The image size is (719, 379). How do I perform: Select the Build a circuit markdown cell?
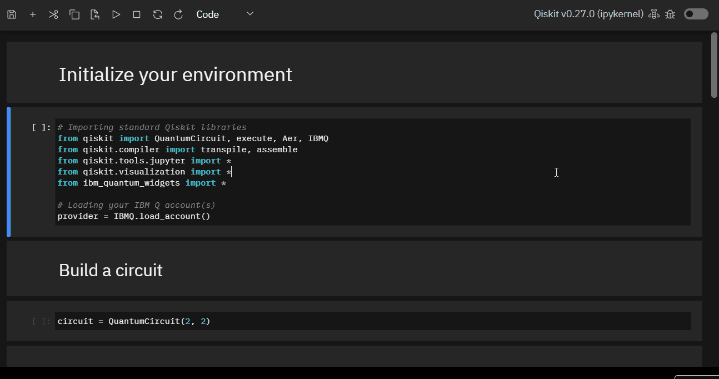pyautogui.click(x=354, y=269)
